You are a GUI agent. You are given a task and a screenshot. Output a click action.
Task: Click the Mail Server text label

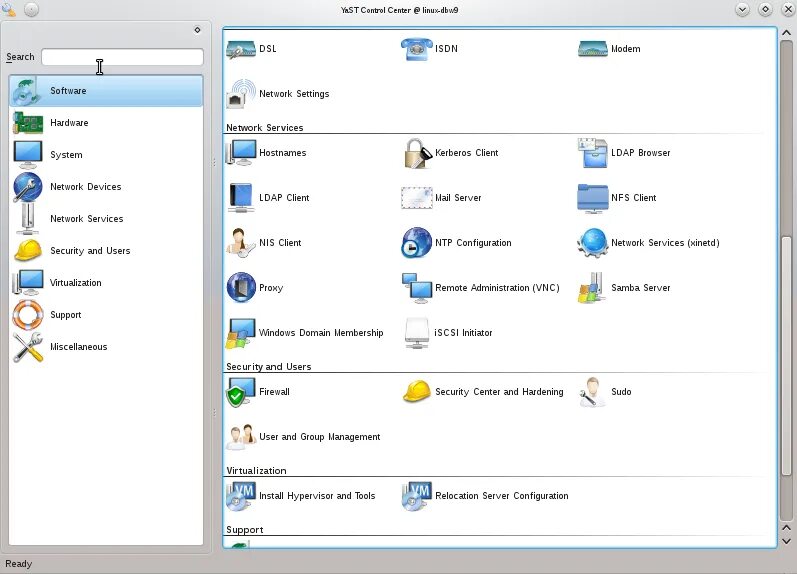click(458, 198)
